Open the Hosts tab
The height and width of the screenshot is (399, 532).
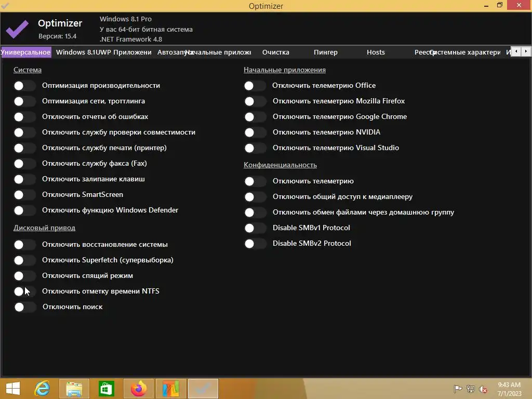(376, 52)
